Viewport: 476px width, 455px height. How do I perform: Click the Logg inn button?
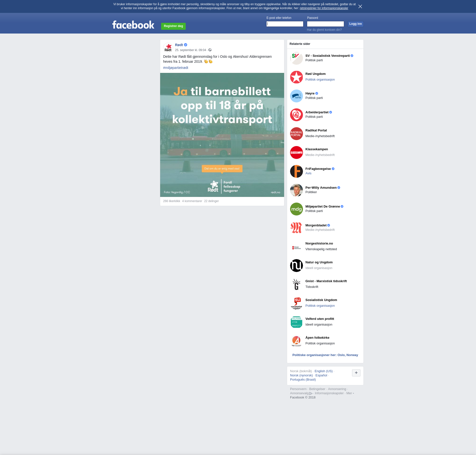pyautogui.click(x=356, y=24)
